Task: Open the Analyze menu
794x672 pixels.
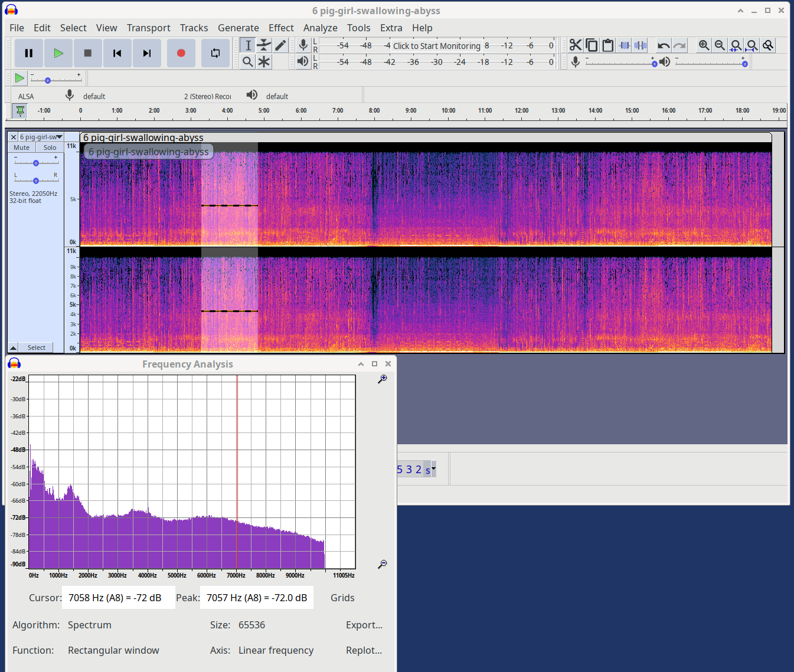Action: point(320,28)
